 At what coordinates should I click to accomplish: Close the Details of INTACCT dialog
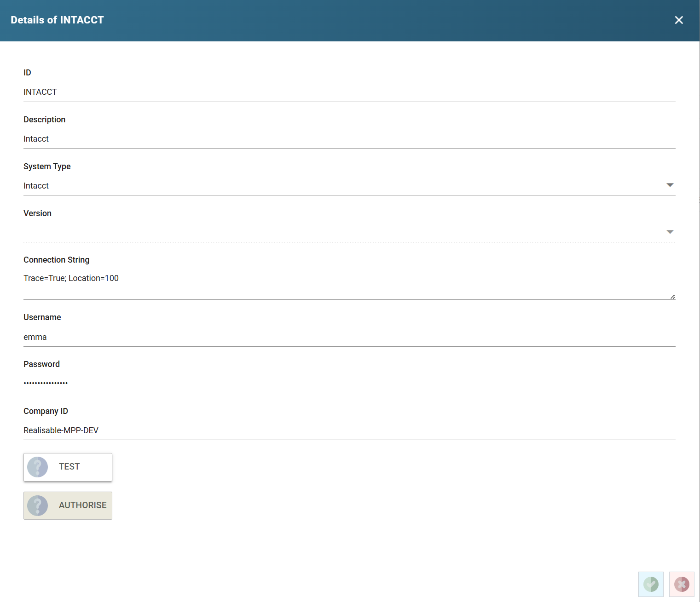[679, 20]
